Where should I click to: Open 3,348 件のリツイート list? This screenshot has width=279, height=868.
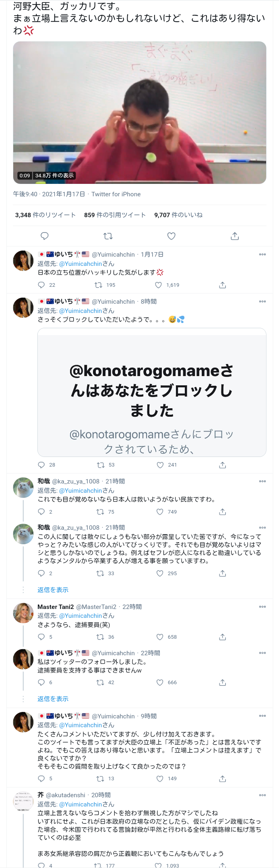[x=45, y=215]
